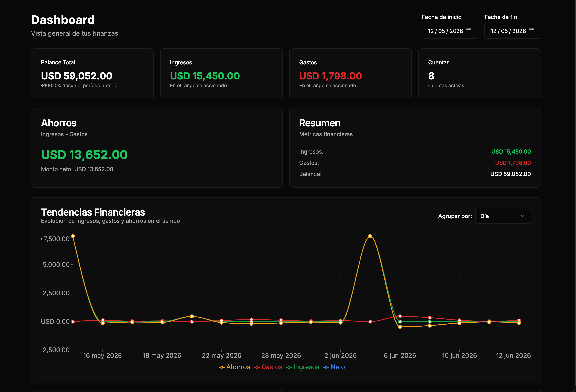Click the 22 may 2026 x-axis label
Viewport: 576px width, 392px height.
click(221, 356)
